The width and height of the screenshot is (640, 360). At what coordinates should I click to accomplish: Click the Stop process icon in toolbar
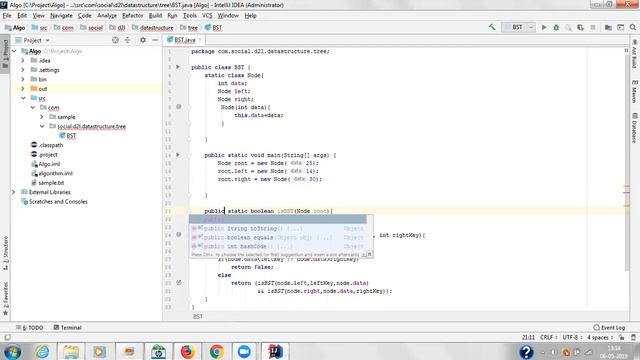point(593,27)
